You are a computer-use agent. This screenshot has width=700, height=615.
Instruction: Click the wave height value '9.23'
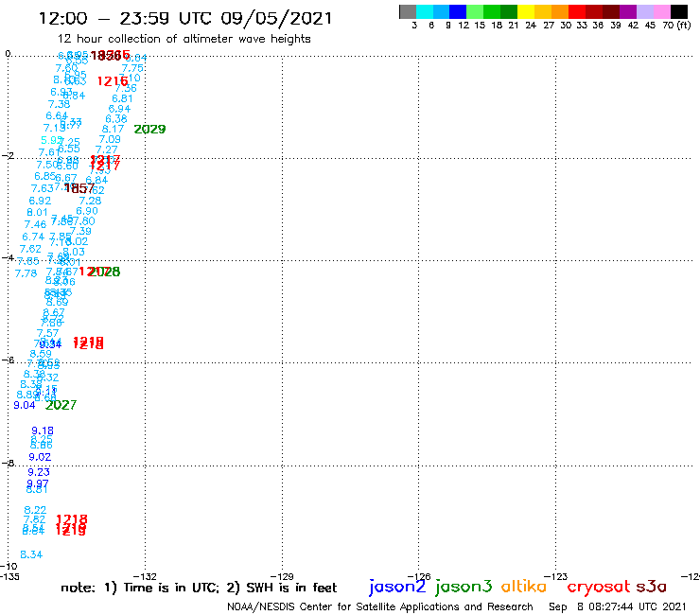[x=39, y=472]
